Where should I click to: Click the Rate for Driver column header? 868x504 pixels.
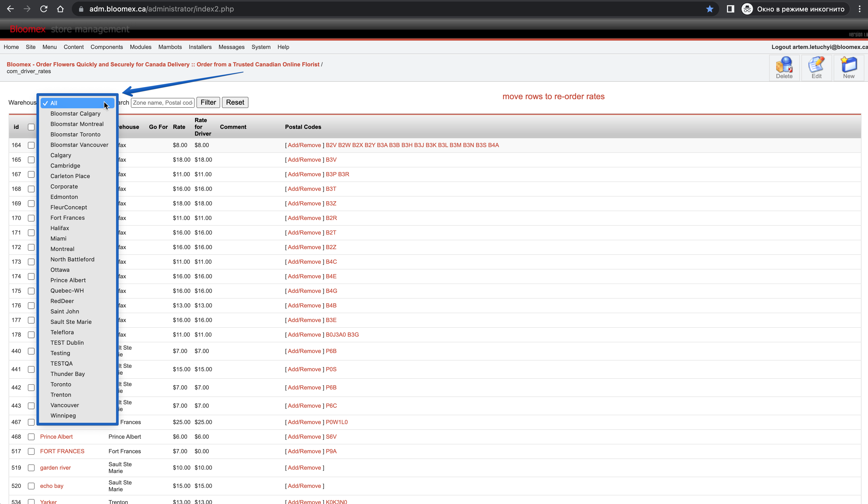203,127
